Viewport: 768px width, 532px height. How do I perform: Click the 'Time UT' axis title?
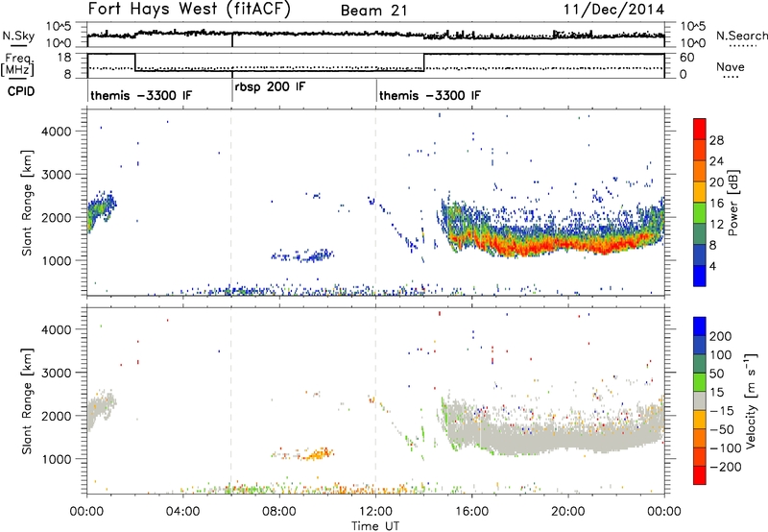point(375,526)
